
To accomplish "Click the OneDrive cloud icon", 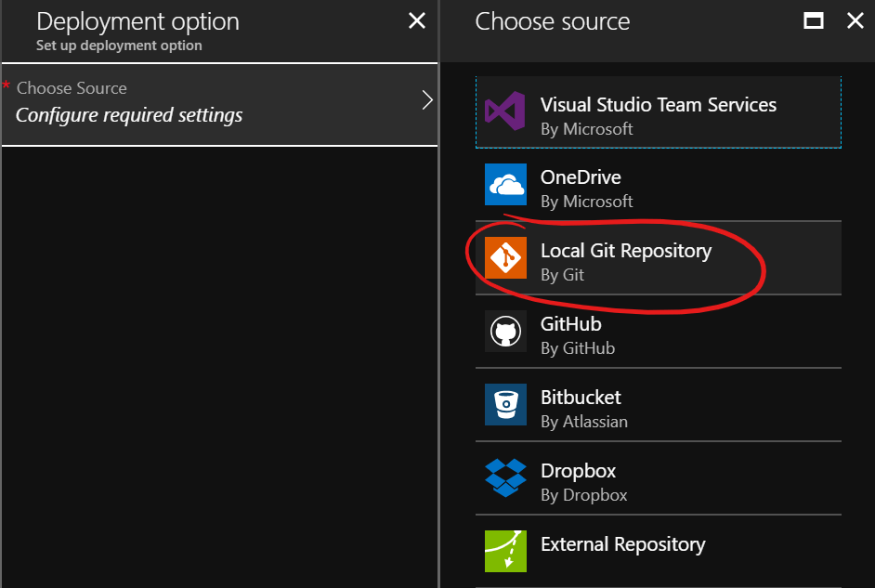I will [505, 185].
